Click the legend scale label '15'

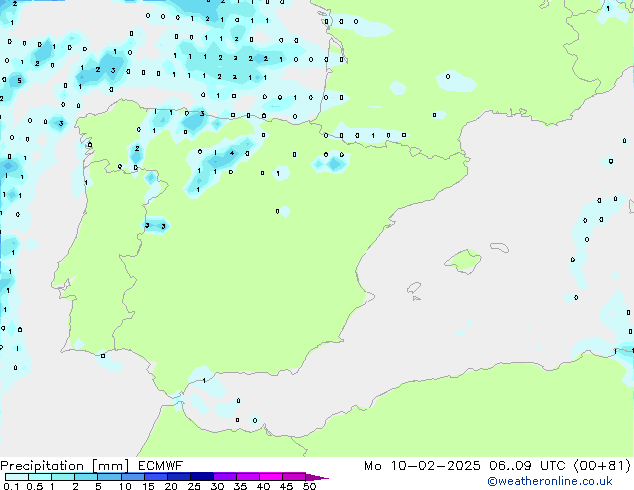(148, 486)
